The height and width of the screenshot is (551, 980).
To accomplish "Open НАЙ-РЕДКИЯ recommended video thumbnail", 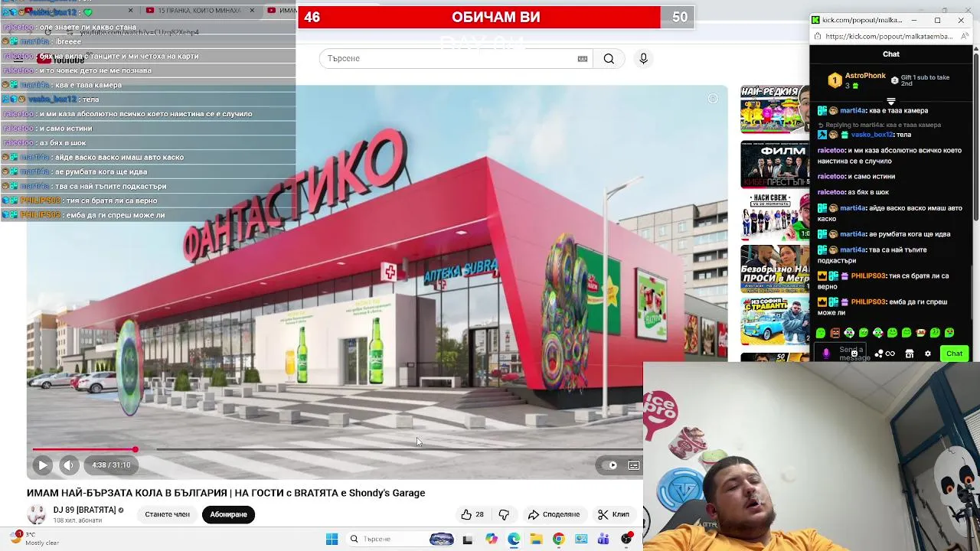I will pyautogui.click(x=775, y=109).
